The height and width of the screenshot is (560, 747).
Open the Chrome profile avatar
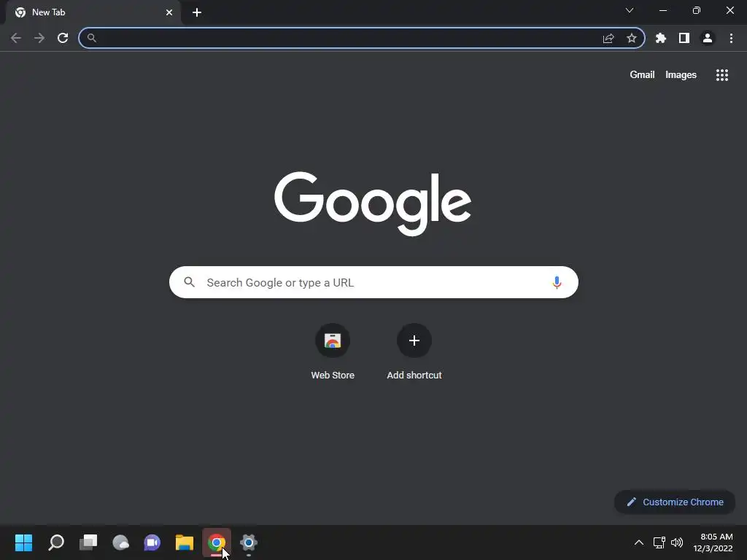point(708,38)
